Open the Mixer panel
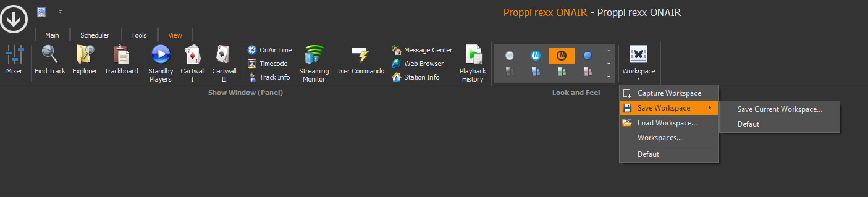The image size is (868, 197). [14, 60]
